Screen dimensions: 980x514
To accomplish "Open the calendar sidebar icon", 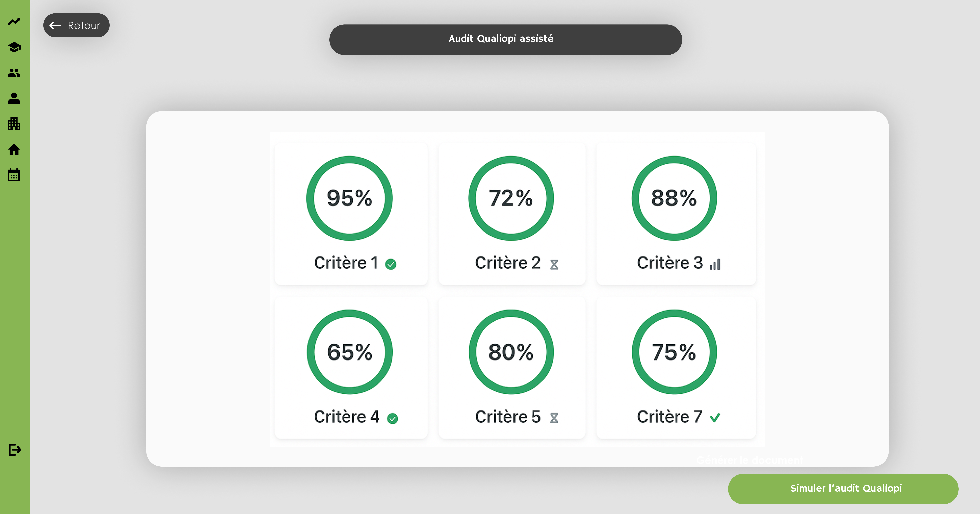I will 14,175.
